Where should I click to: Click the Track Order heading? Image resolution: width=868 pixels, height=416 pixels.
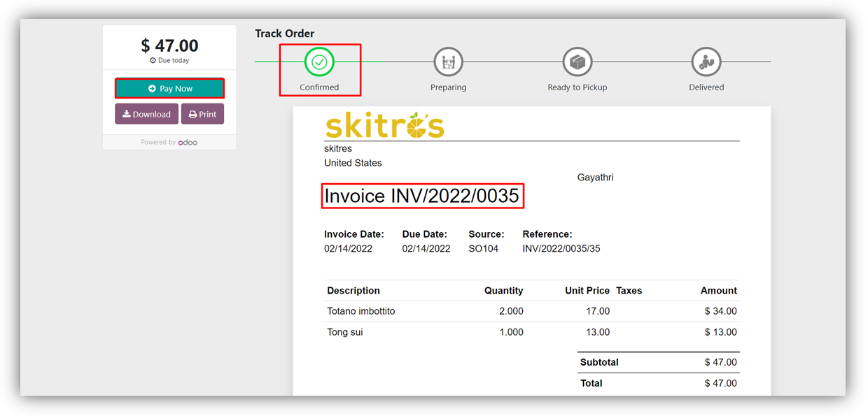tap(284, 34)
